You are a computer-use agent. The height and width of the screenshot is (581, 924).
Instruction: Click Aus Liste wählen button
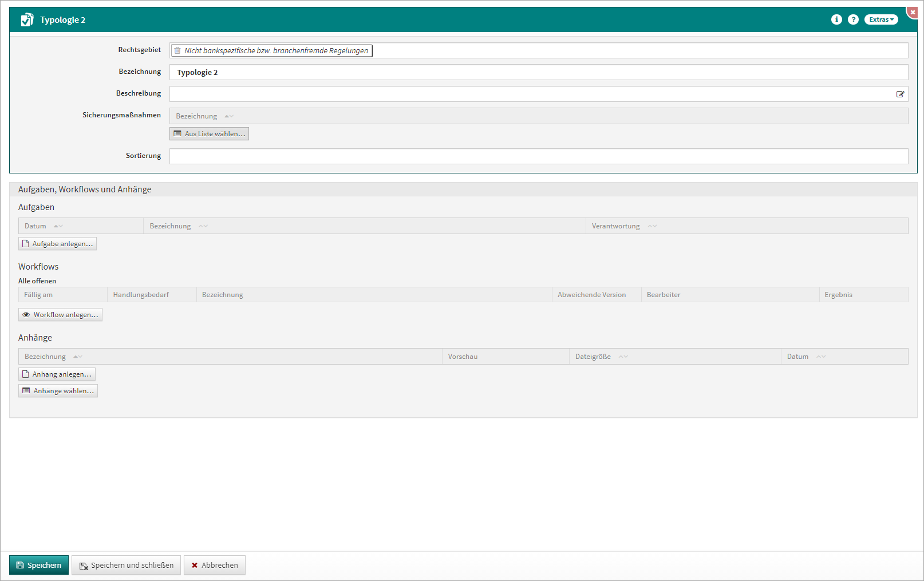pos(209,133)
